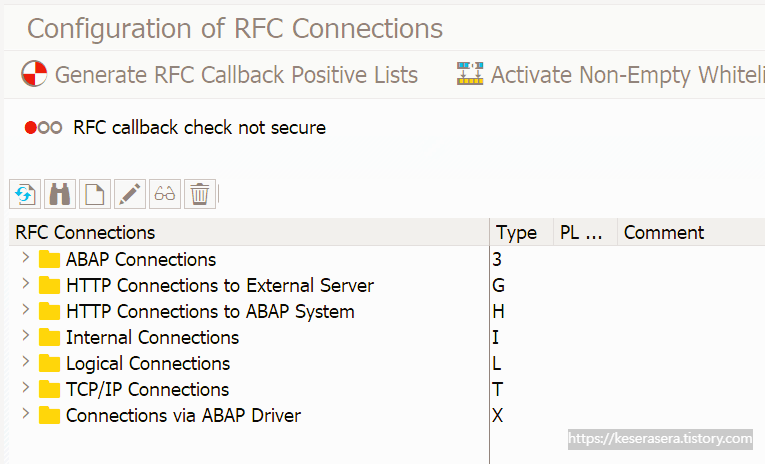Expand Connections via ABAP Driver node
Screen dimensions: 765x464
point(26,413)
